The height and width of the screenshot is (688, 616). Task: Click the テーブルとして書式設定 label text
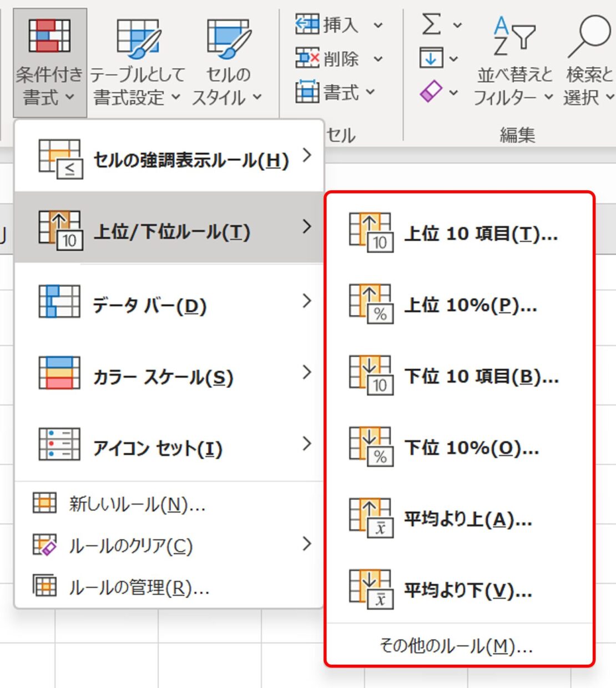point(137,86)
